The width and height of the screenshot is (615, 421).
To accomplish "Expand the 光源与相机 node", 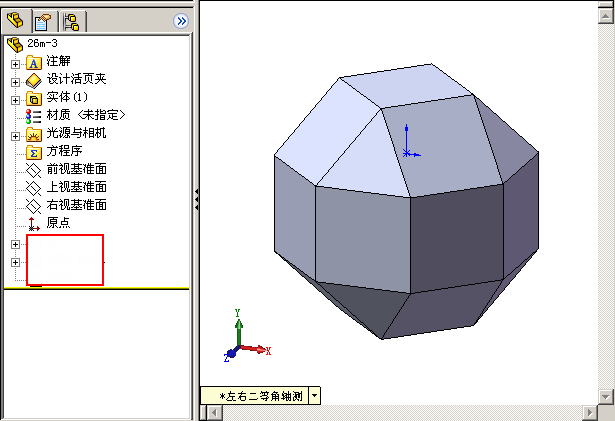I will coord(15,136).
